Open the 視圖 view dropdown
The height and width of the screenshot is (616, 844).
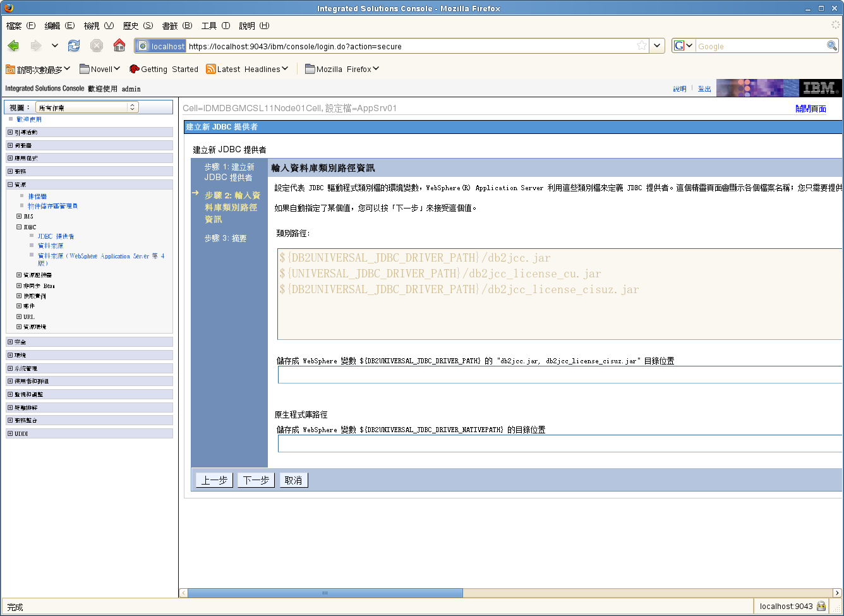pyautogui.click(x=87, y=107)
